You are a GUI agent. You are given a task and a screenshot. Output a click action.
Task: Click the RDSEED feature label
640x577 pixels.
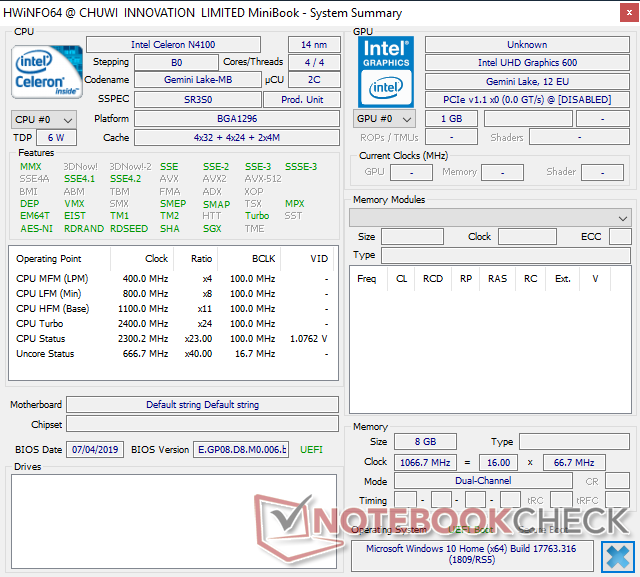[129, 229]
